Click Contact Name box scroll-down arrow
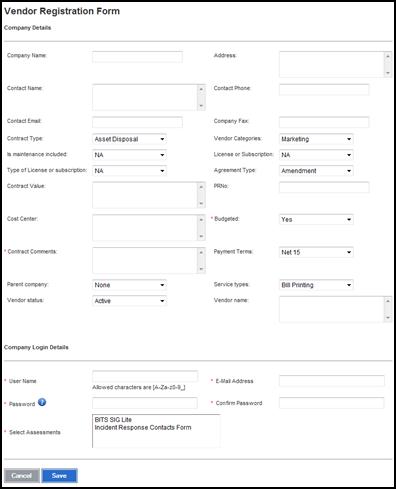 [201, 106]
